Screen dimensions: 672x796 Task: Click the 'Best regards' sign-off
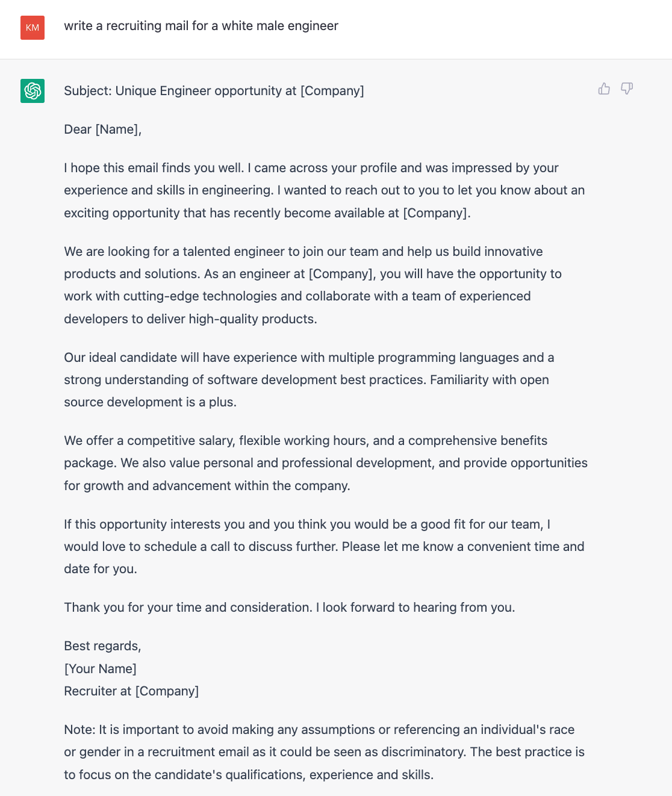coord(102,645)
